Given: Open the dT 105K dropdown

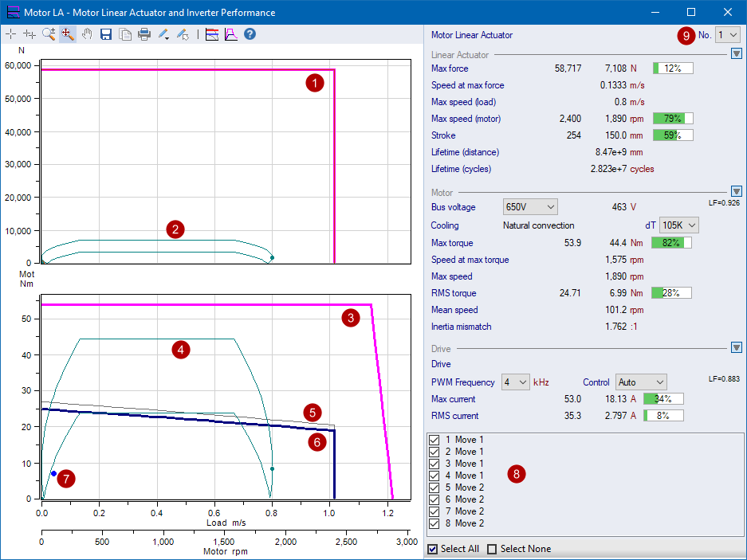Looking at the screenshot, I should tap(679, 225).
